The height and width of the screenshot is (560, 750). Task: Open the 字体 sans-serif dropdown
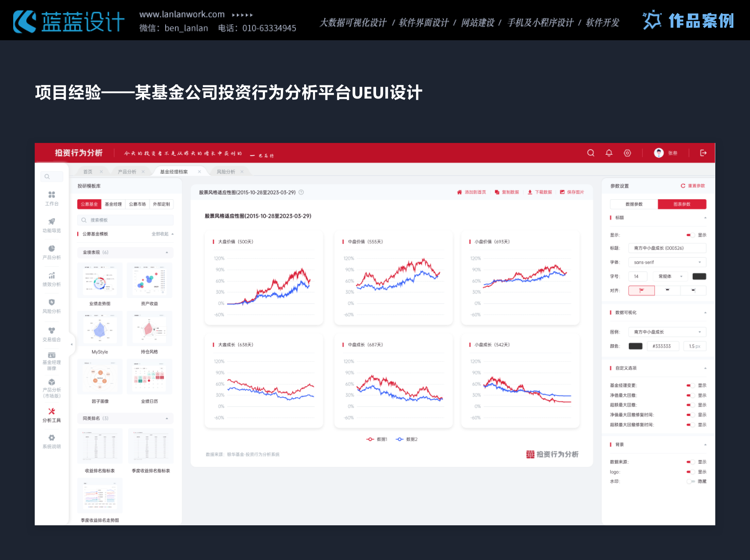point(667,262)
